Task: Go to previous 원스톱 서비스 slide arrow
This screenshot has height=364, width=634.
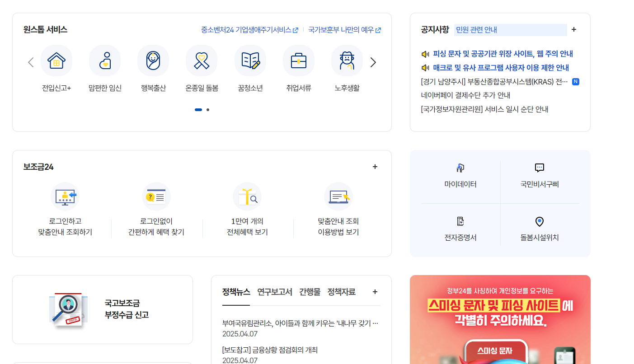Action: coord(31,62)
